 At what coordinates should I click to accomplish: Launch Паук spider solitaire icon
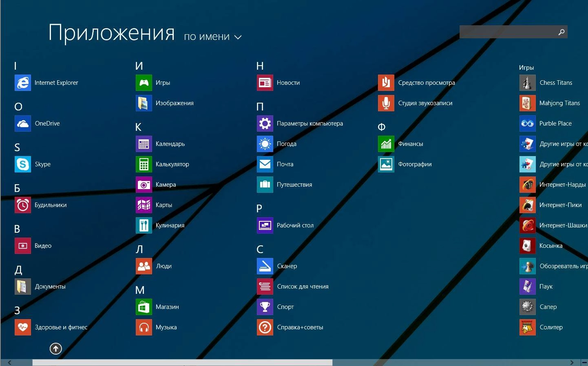click(528, 287)
